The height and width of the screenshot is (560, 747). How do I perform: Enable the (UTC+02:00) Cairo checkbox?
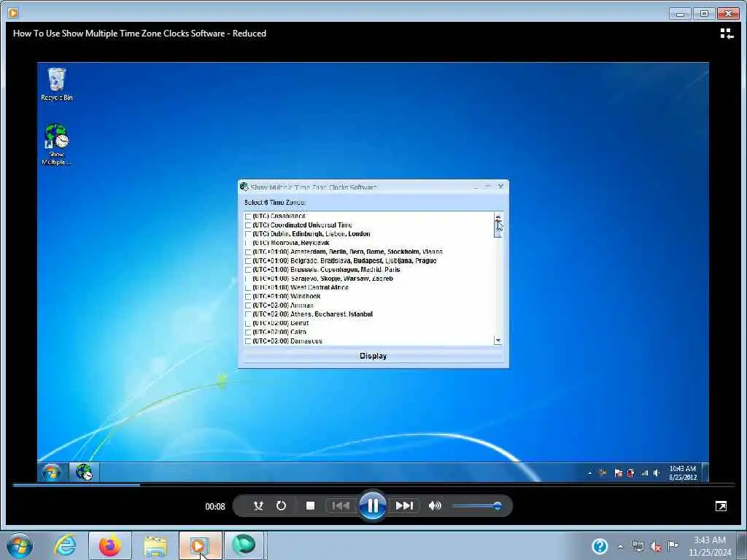point(248,332)
